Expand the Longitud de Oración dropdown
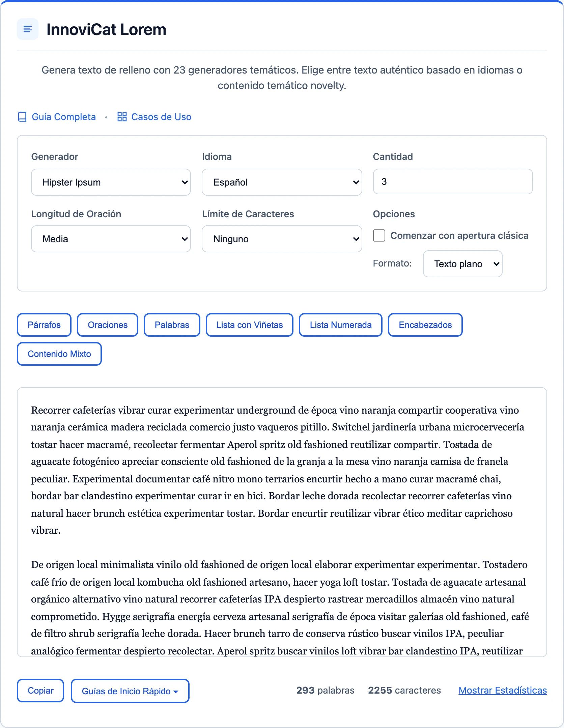The image size is (564, 728). (111, 239)
